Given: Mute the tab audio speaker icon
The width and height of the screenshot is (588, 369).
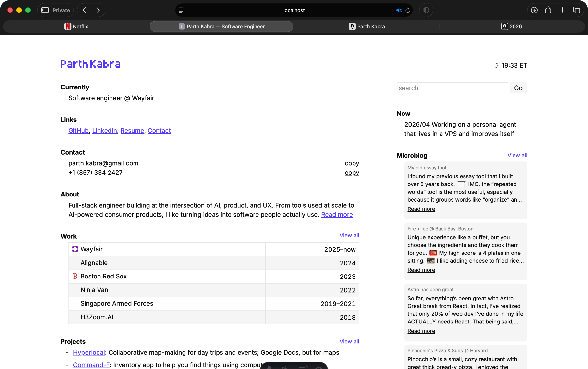Looking at the screenshot, I should pyautogui.click(x=399, y=10).
